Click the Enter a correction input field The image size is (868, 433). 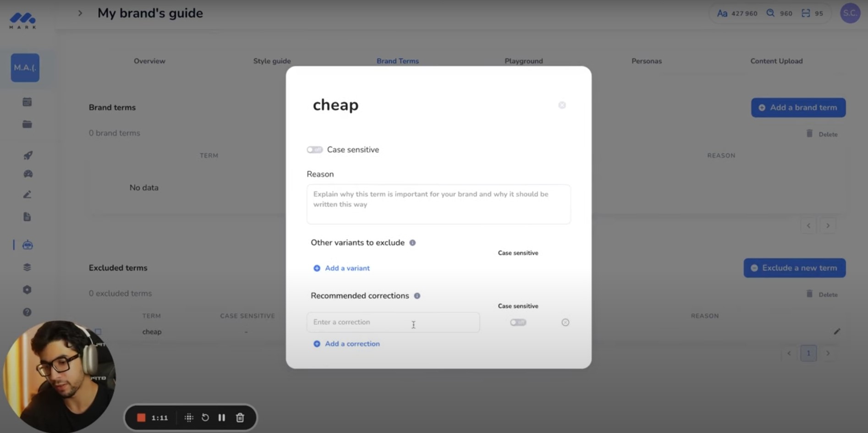pyautogui.click(x=393, y=322)
